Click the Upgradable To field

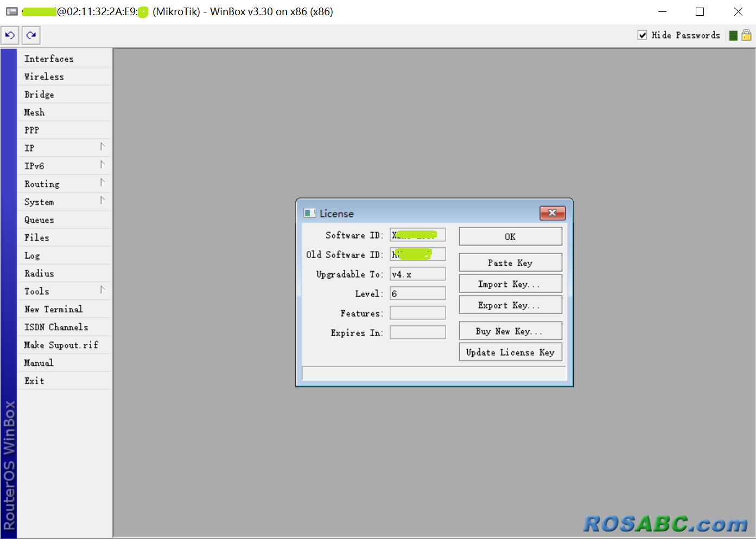point(418,274)
